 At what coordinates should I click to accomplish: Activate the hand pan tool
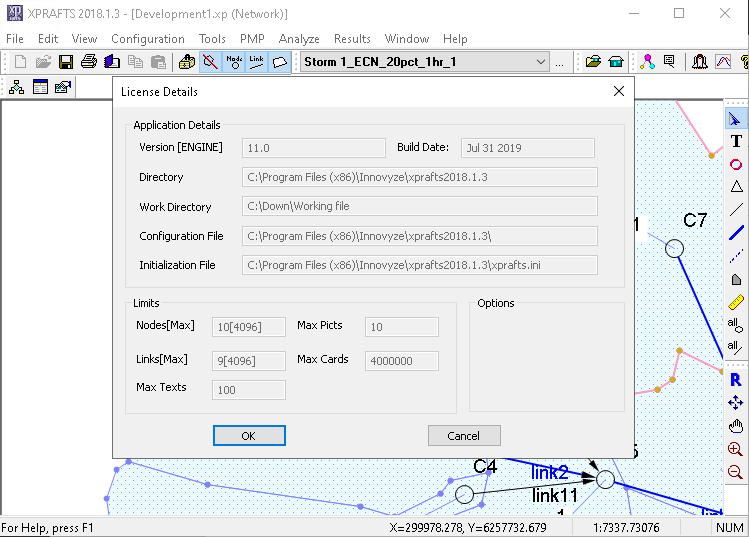pos(736,426)
